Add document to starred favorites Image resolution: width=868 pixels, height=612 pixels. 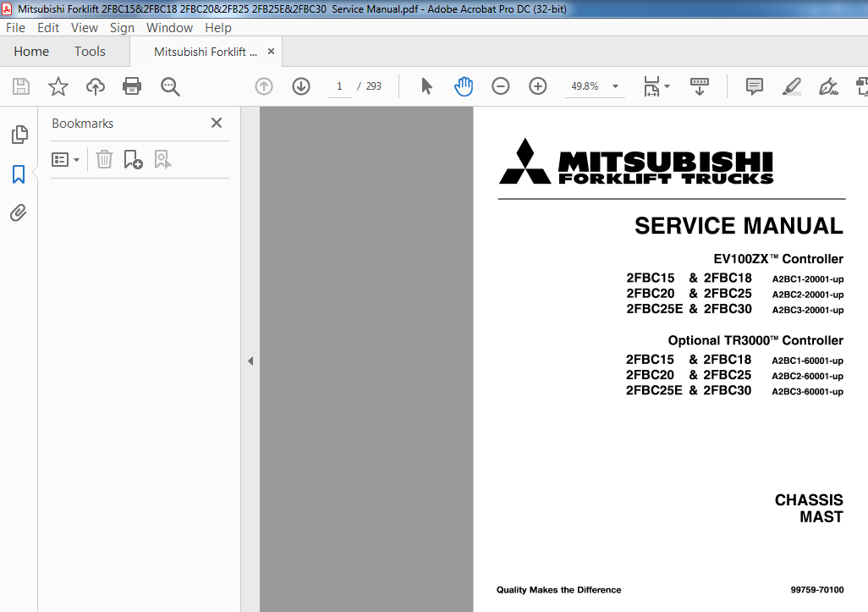(x=58, y=86)
